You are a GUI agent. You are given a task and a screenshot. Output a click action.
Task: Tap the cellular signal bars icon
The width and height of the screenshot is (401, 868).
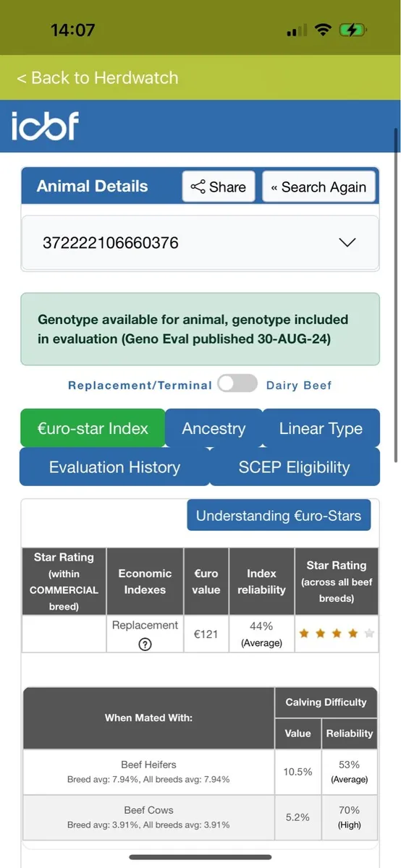pyautogui.click(x=297, y=31)
